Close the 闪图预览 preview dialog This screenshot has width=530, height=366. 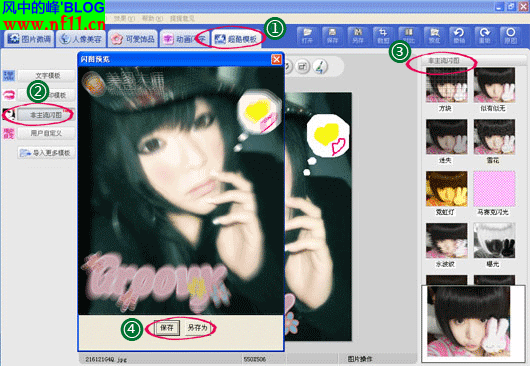(x=276, y=59)
